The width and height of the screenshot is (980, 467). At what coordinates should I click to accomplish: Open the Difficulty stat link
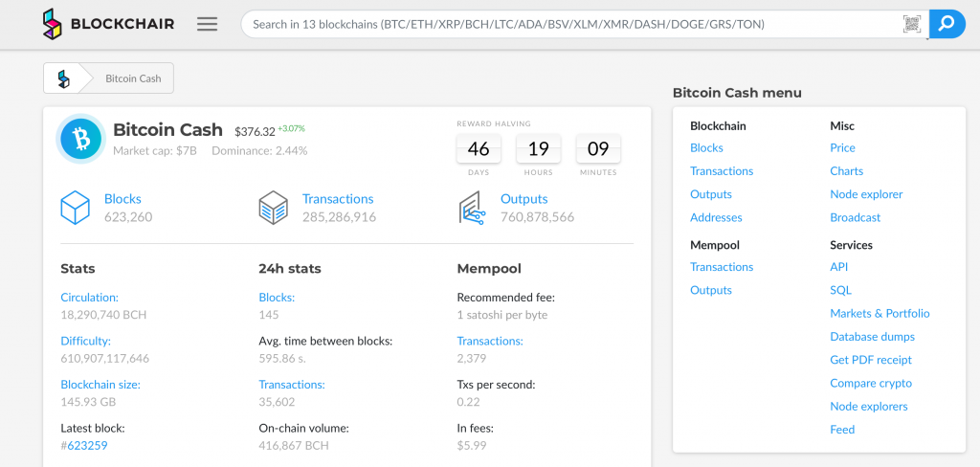pos(85,341)
